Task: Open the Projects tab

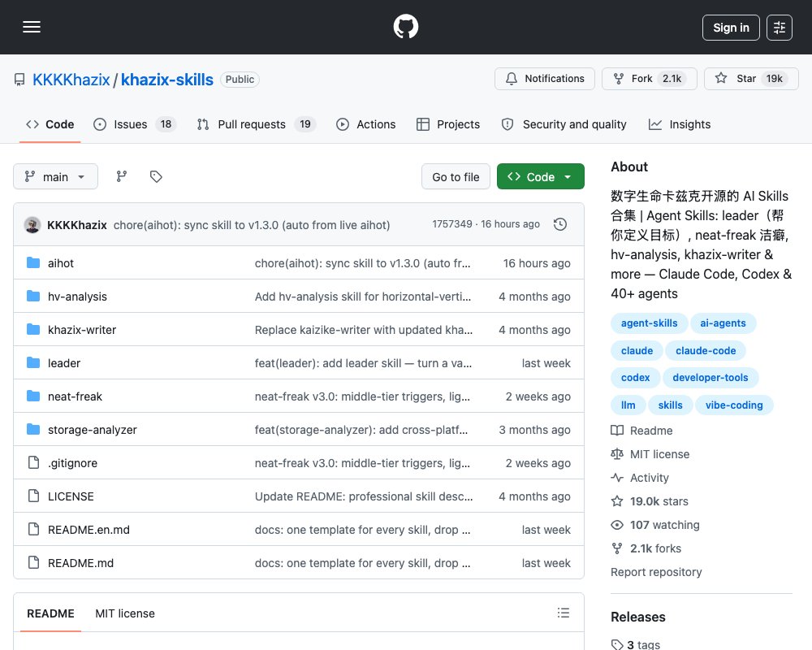Action: click(448, 124)
